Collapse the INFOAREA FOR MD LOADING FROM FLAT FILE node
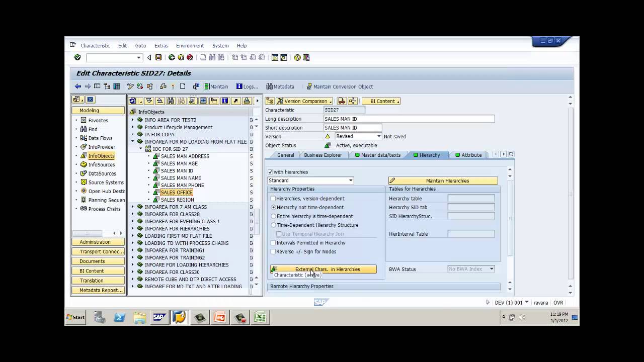Viewport: 644px width, 362px height. point(133,142)
